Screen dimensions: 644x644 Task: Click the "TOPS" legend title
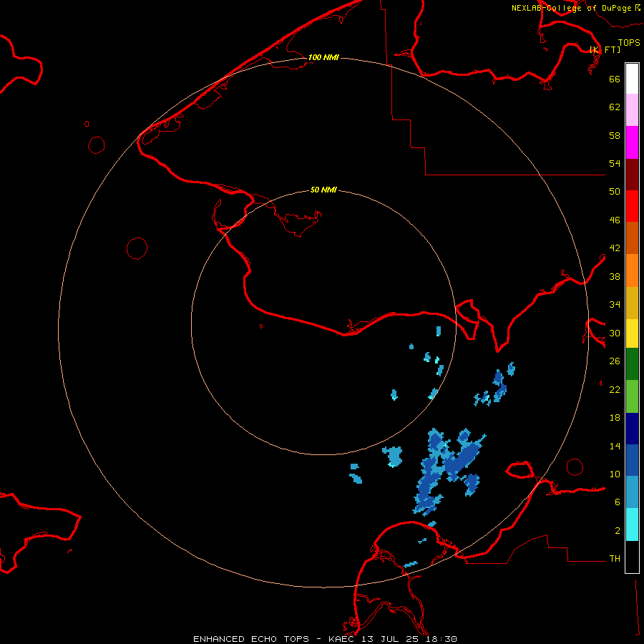(629, 43)
